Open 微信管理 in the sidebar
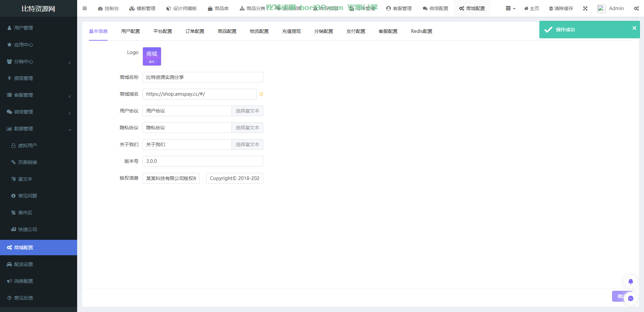This screenshot has width=644, height=312. pyautogui.click(x=39, y=112)
